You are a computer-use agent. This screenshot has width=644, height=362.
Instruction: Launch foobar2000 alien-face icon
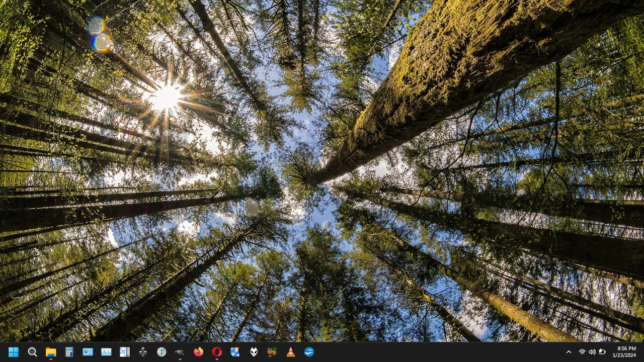point(254,352)
